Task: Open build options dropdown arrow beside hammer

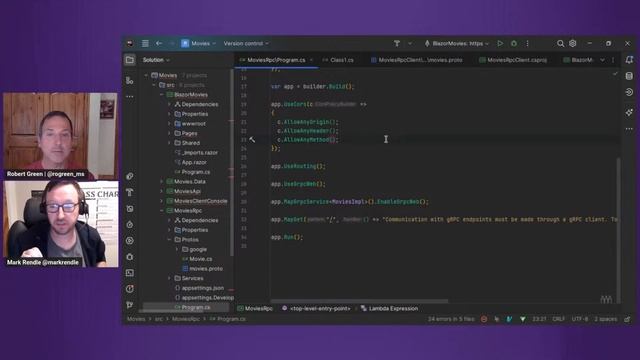Action: 410,43
